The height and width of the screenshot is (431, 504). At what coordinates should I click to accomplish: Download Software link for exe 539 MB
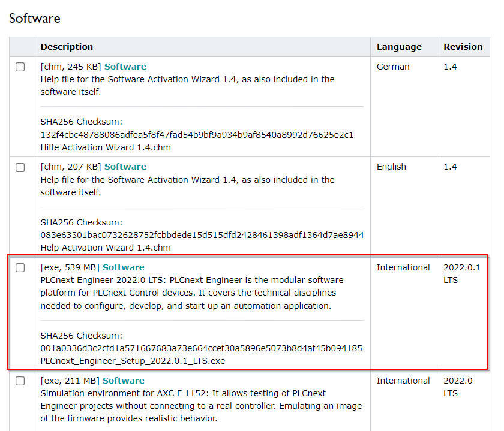[x=124, y=267]
